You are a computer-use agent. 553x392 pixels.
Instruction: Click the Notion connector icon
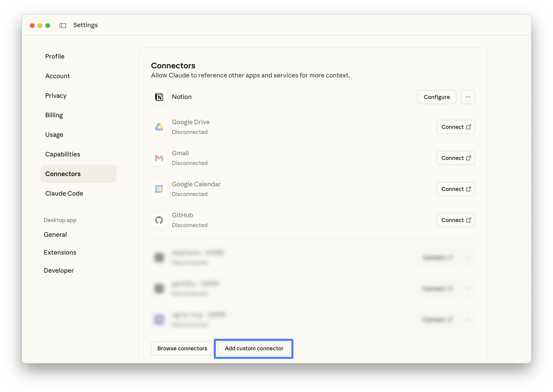pyautogui.click(x=159, y=97)
